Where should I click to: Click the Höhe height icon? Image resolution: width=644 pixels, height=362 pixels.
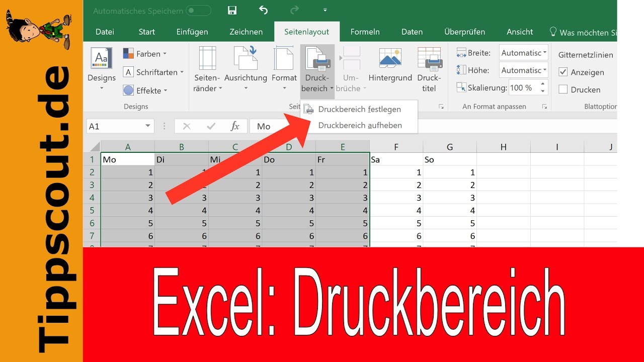pyautogui.click(x=461, y=70)
